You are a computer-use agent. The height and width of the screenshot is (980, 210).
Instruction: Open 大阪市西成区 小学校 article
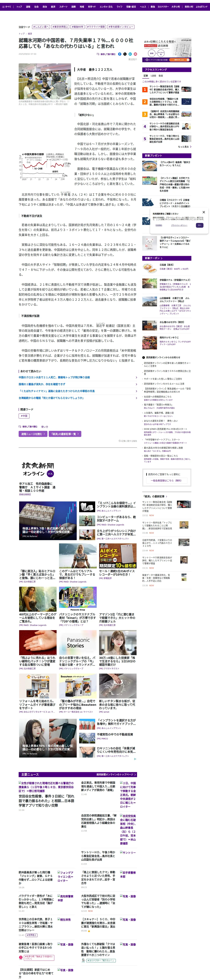click(x=98, y=901)
